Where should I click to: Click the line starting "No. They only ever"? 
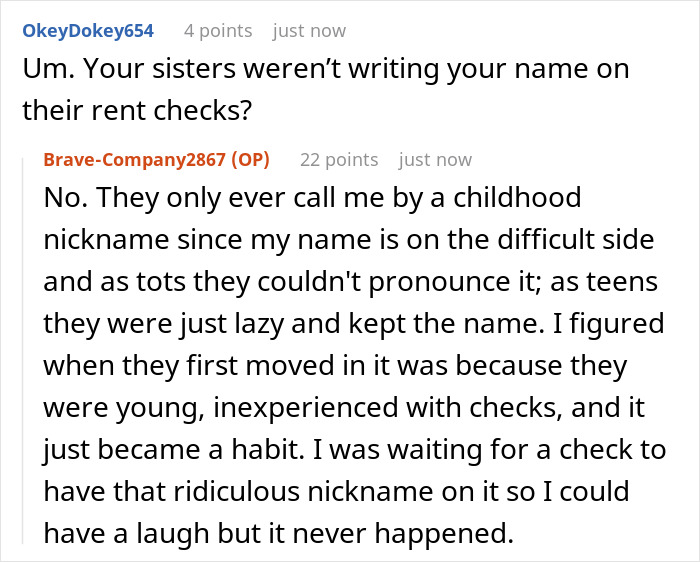pyautogui.click(x=312, y=198)
